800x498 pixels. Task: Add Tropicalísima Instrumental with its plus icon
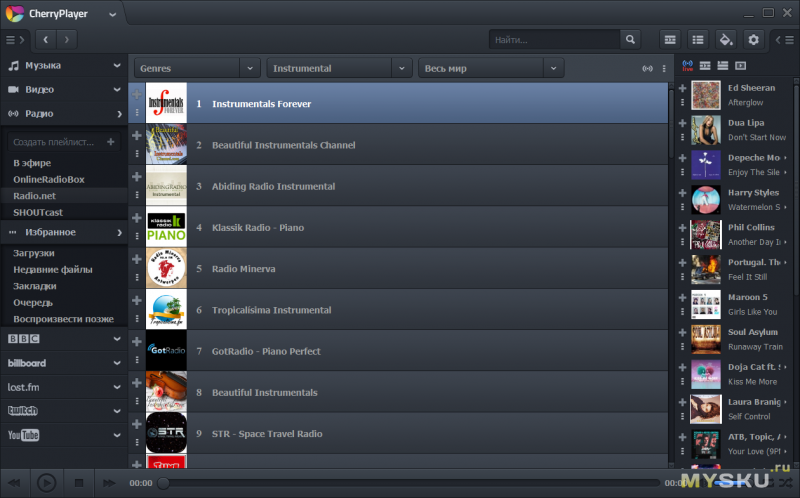tap(137, 301)
